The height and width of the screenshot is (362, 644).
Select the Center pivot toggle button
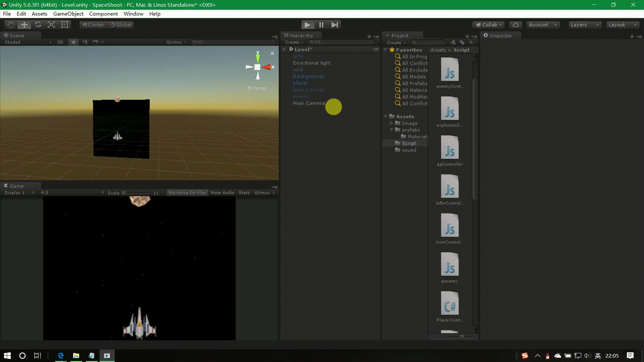tap(93, 25)
